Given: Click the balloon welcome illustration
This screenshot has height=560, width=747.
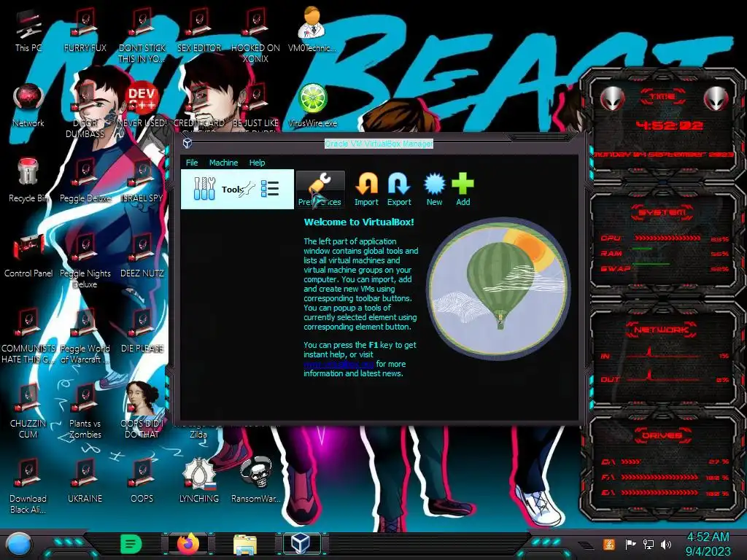Looking at the screenshot, I should click(498, 288).
